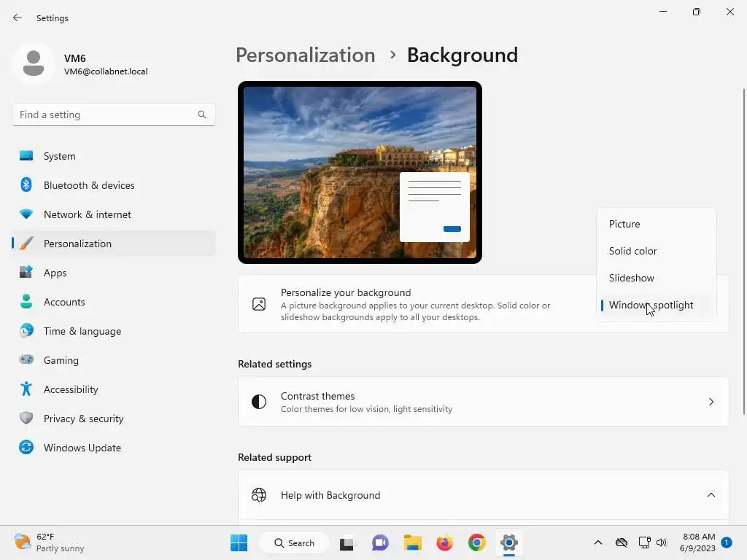747x560 pixels.
Task: Open Bluetooth & devices category
Action: (113, 184)
